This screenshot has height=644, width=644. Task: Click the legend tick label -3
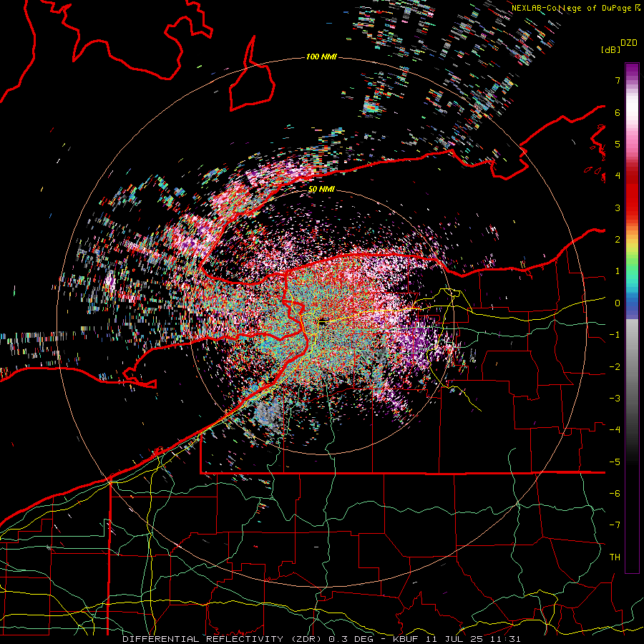click(x=615, y=399)
